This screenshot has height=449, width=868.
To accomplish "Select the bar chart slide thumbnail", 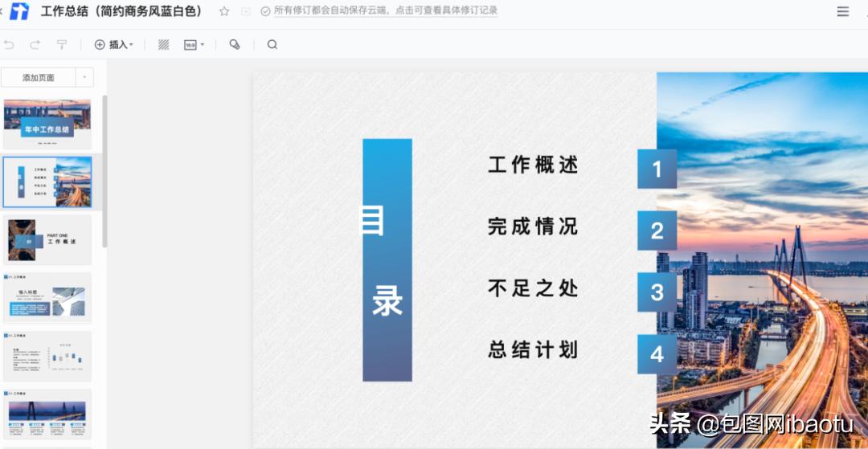I will pos(47,356).
